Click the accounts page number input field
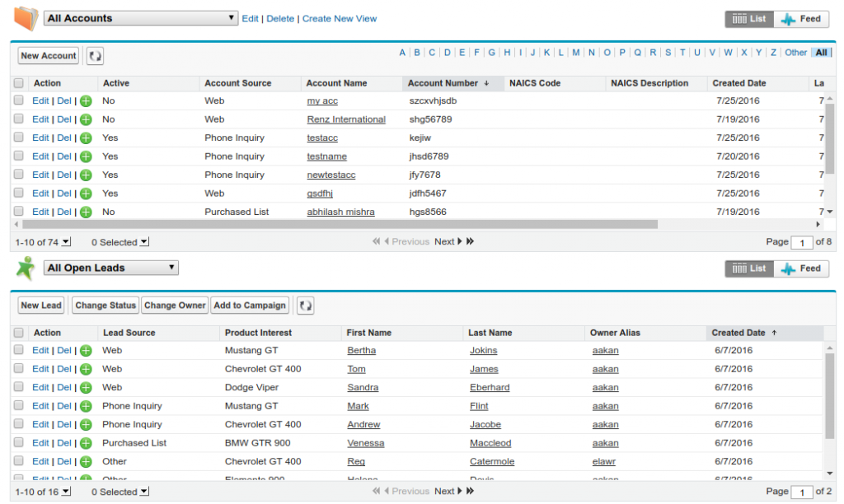Screen dimensions: 844x504 (800, 241)
